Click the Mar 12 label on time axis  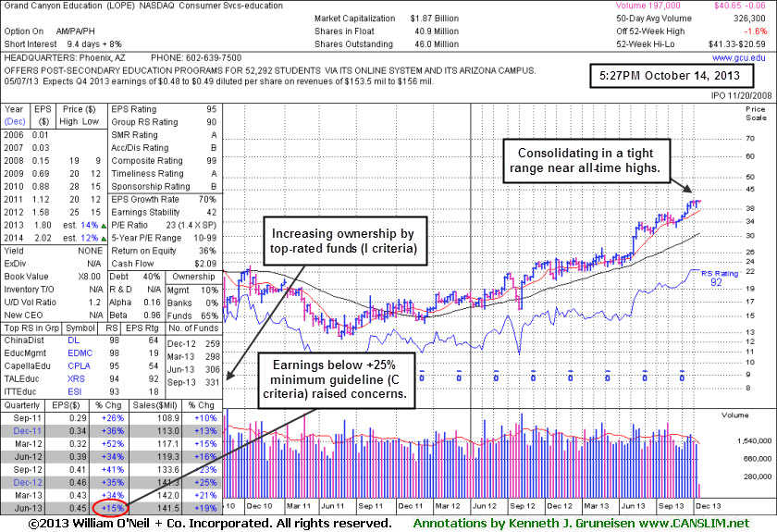tap(448, 506)
